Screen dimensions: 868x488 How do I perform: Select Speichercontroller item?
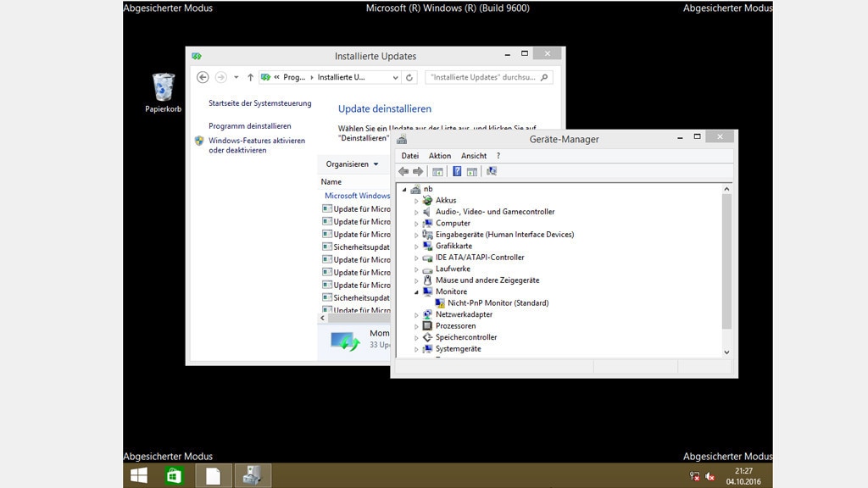[466, 337]
